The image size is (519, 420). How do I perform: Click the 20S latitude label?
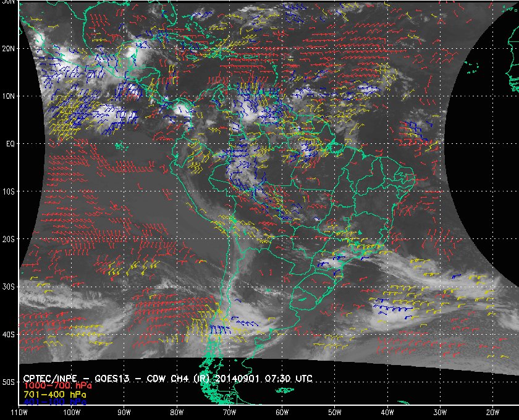click(9, 239)
